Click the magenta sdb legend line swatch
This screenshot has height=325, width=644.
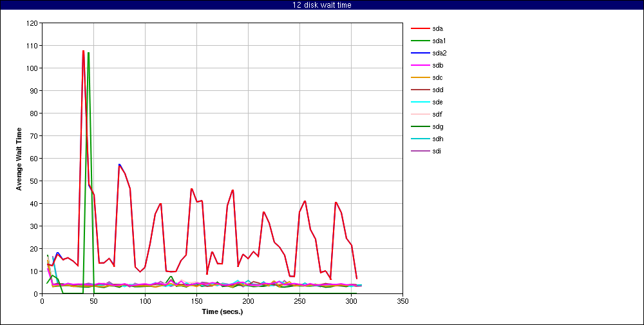pos(419,65)
